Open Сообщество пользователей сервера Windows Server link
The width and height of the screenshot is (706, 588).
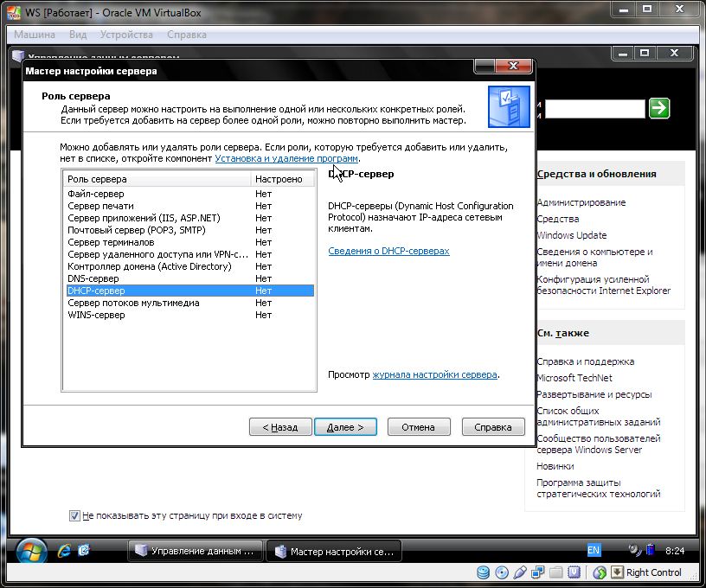click(599, 444)
